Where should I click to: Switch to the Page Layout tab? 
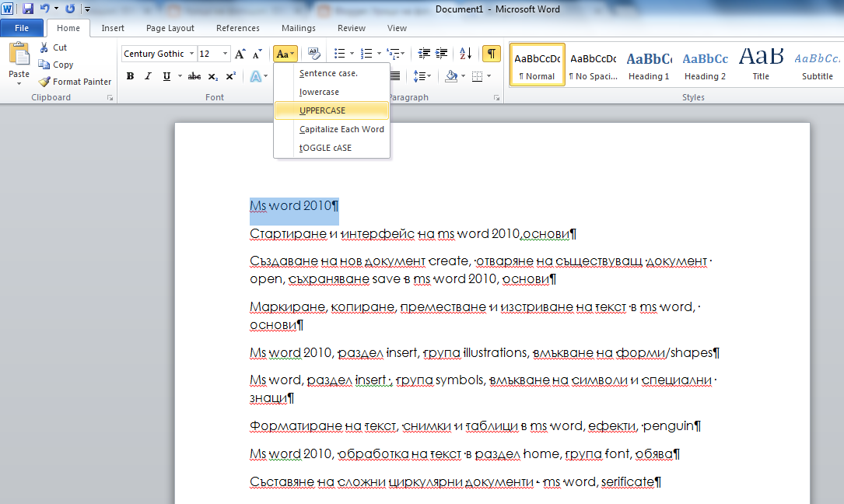(x=170, y=28)
